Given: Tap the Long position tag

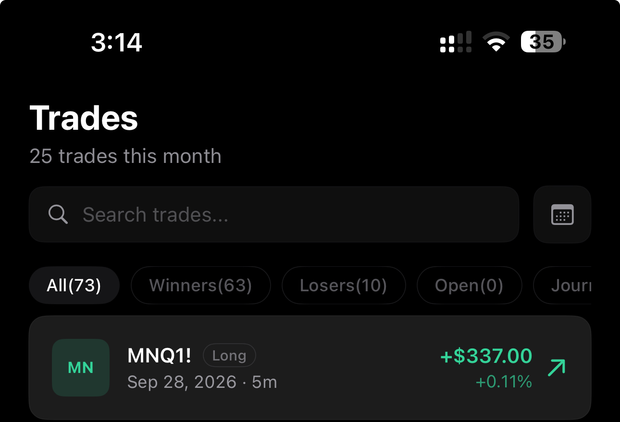Looking at the screenshot, I should point(229,356).
